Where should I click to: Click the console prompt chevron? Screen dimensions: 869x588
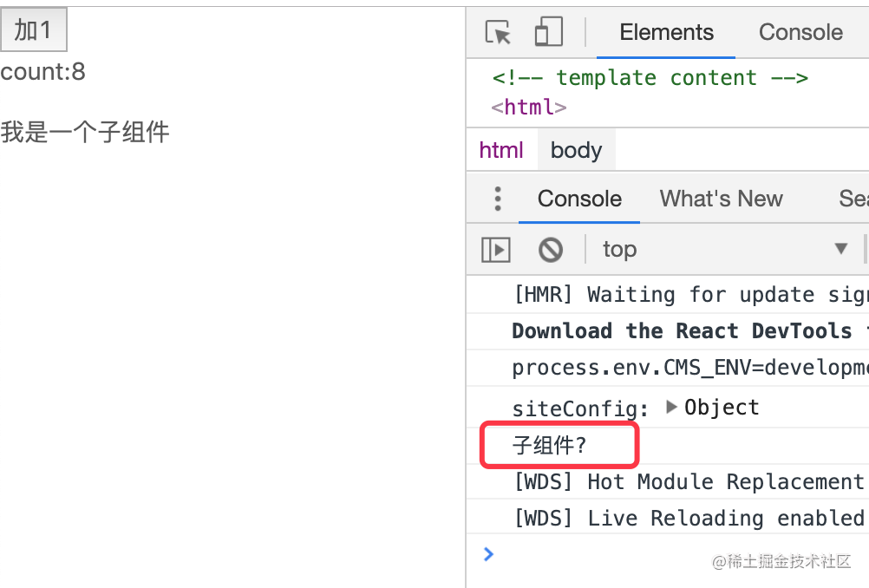(488, 553)
